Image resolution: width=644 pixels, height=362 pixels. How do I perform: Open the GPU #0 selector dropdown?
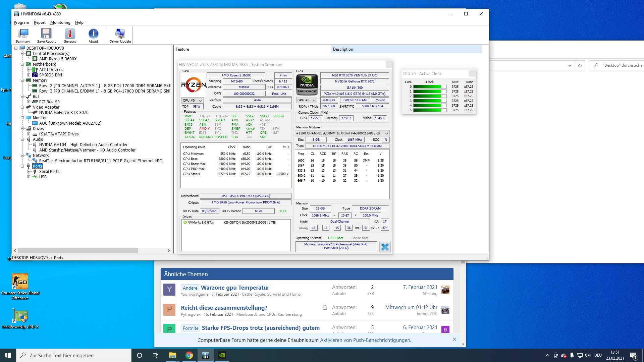307,100
